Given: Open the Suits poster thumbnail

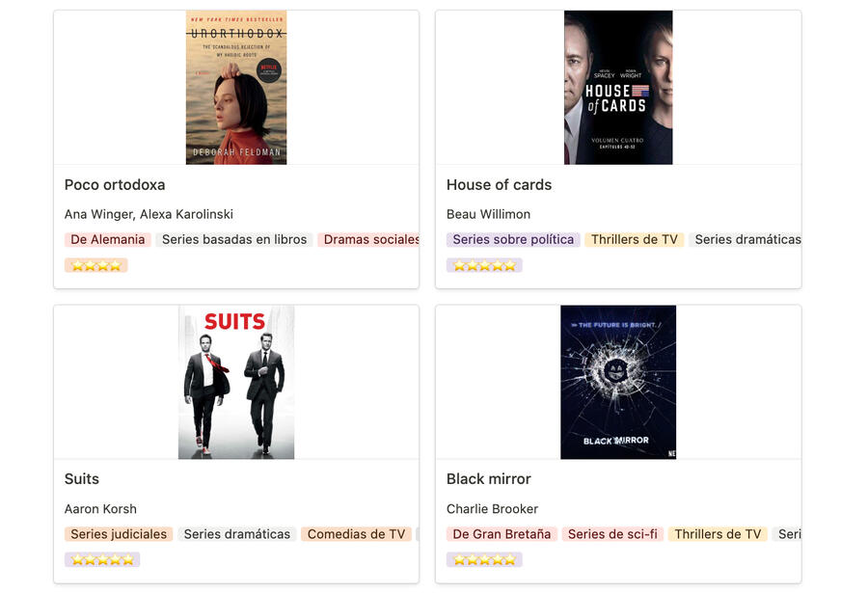Looking at the screenshot, I should pyautogui.click(x=236, y=382).
